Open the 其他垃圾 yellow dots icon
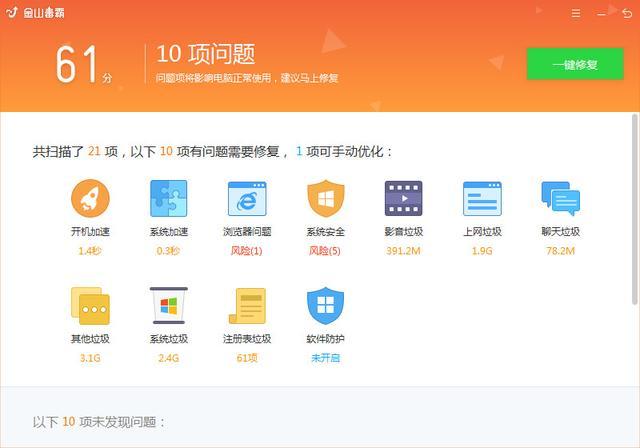 [x=90, y=308]
